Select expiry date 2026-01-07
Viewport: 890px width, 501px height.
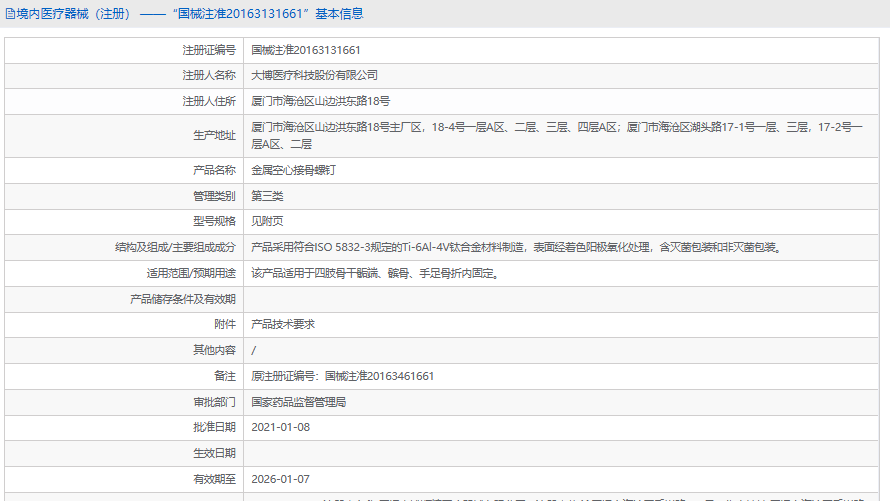280,479
